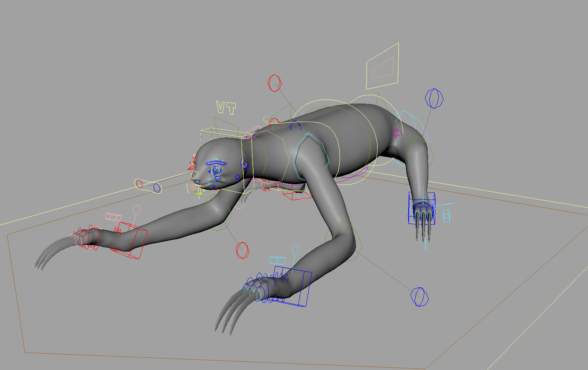Image resolution: width=588 pixels, height=370 pixels.
Task: Click the red pole-vector circle above the back
Action: [275, 83]
